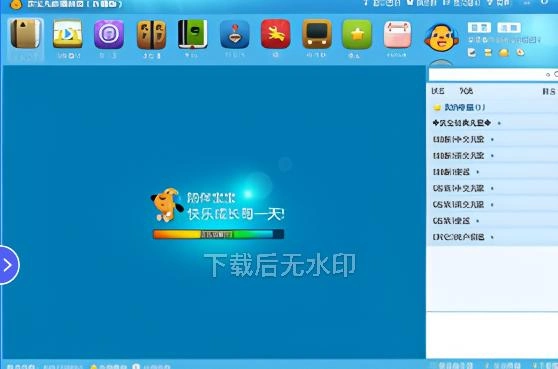Select the blue spinning-top icon
558x369 pixels.
(235, 35)
